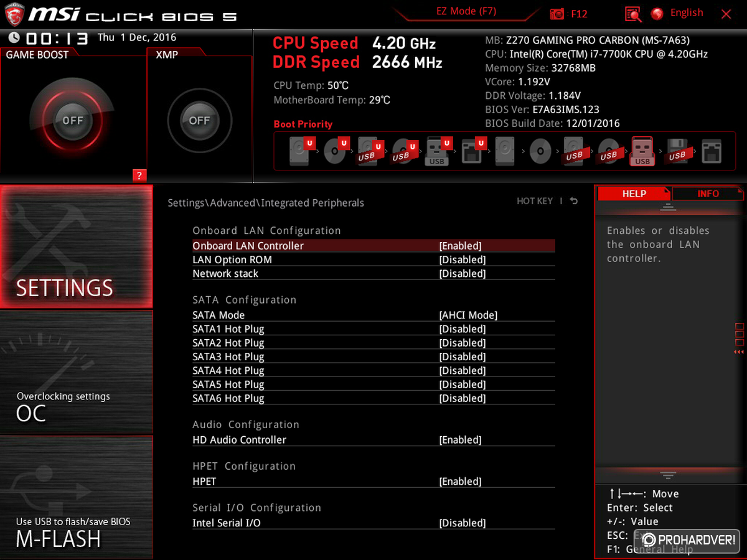Exit BIOS with the X button
Screen dimensions: 747x560
tap(726, 14)
